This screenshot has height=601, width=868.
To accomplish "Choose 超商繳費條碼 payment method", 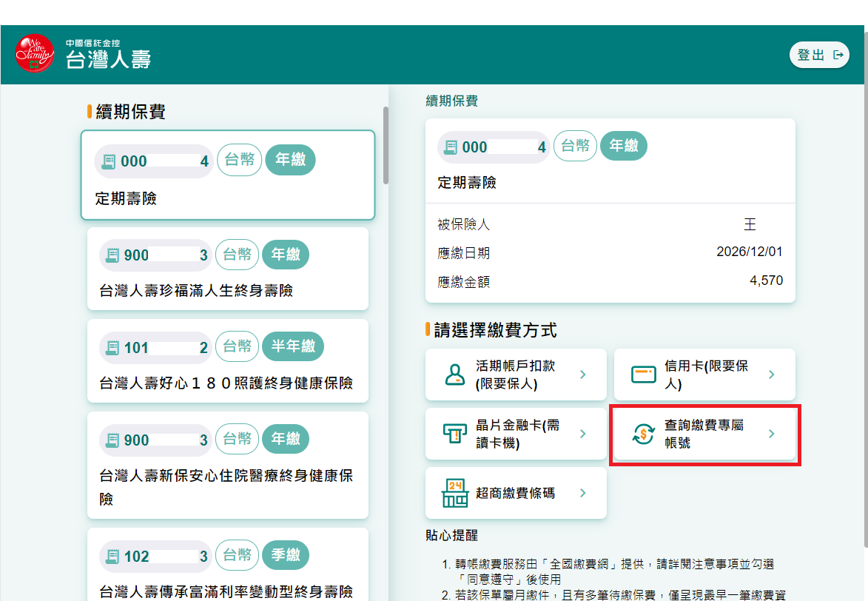I will (516, 493).
